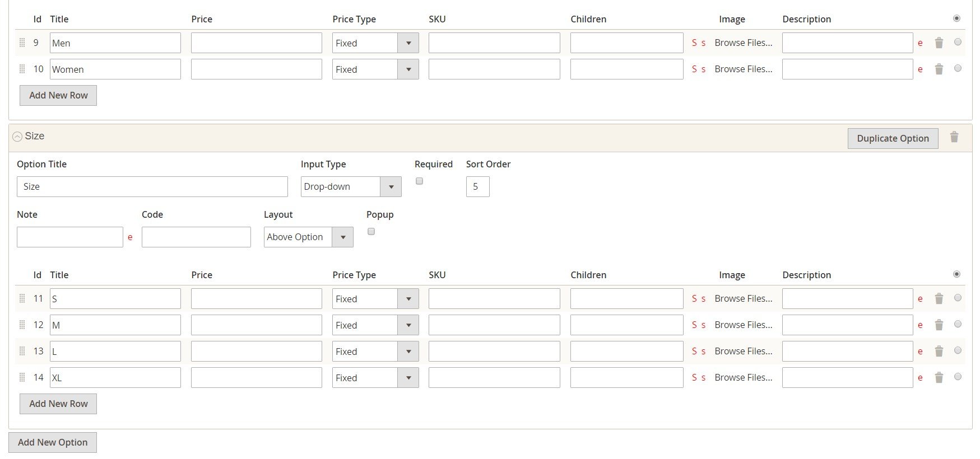Screen dimensions: 980x459
Task: Click the Sort Order field
Action: click(x=477, y=186)
